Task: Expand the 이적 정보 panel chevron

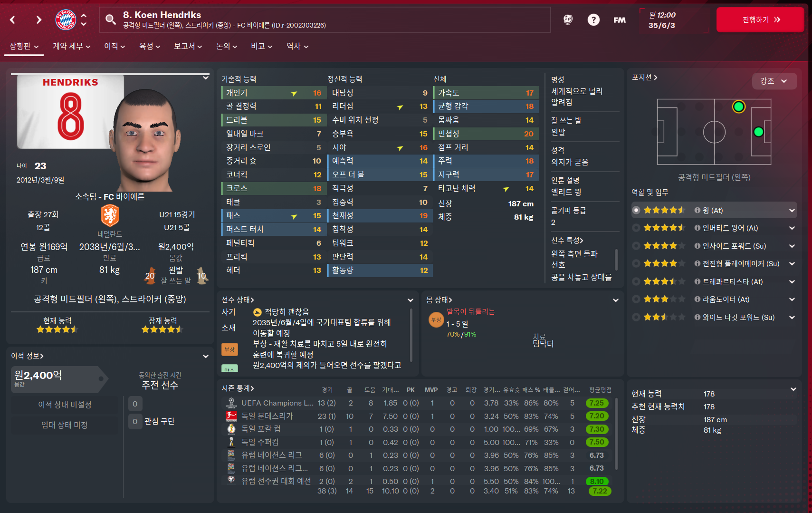Action: click(x=206, y=356)
